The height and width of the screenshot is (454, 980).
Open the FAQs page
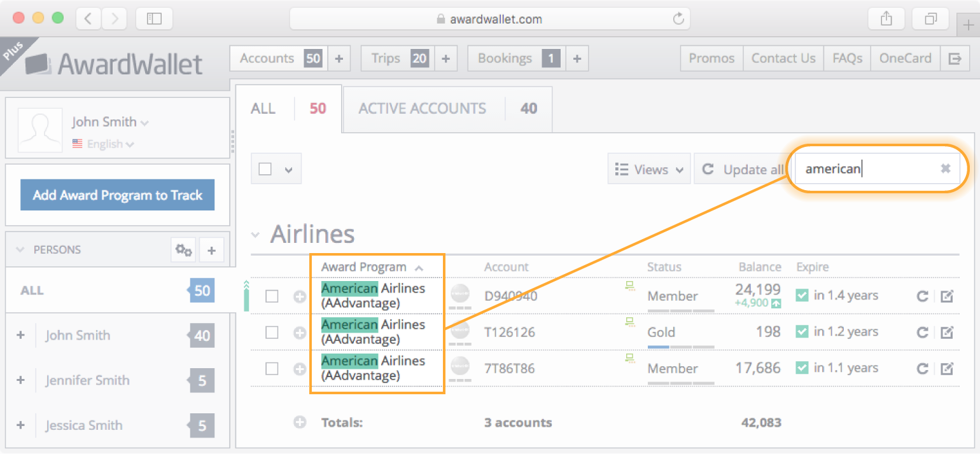coord(848,58)
